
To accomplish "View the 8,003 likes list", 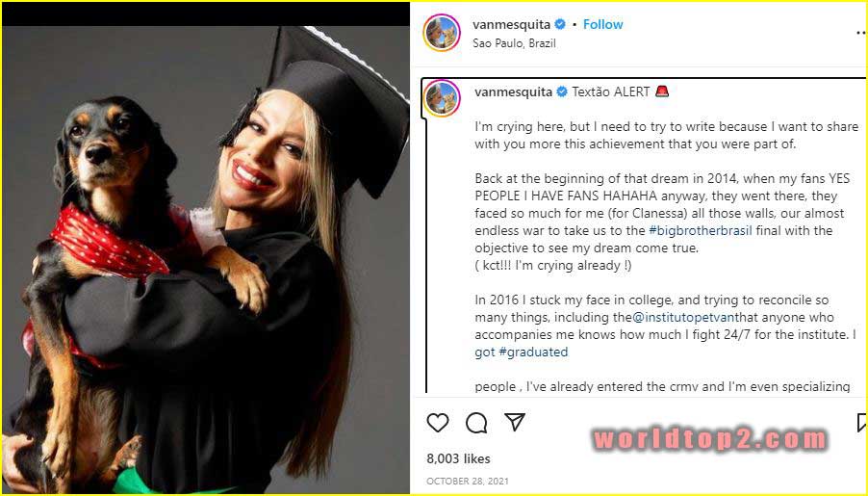I will pos(458,459).
